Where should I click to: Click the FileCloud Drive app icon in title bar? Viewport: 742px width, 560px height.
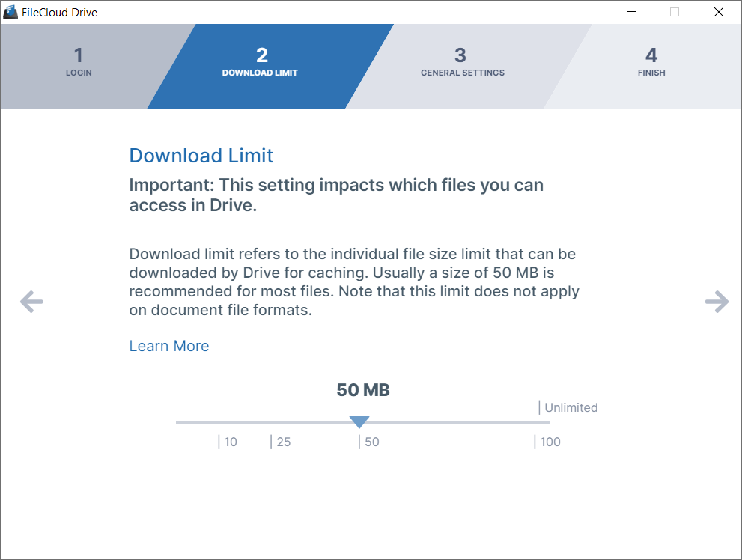click(x=10, y=12)
